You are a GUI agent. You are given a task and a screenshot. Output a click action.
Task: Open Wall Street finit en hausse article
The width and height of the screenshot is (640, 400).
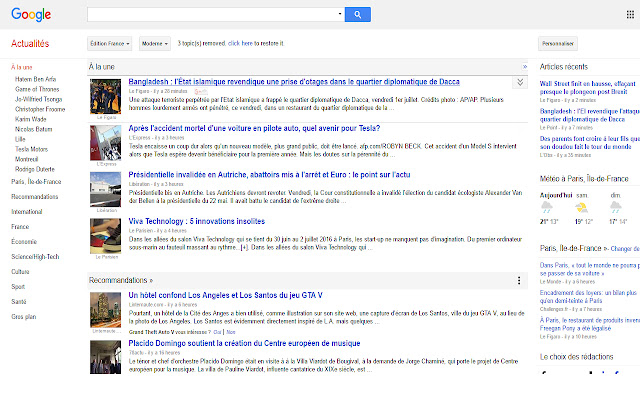pyautogui.click(x=588, y=88)
